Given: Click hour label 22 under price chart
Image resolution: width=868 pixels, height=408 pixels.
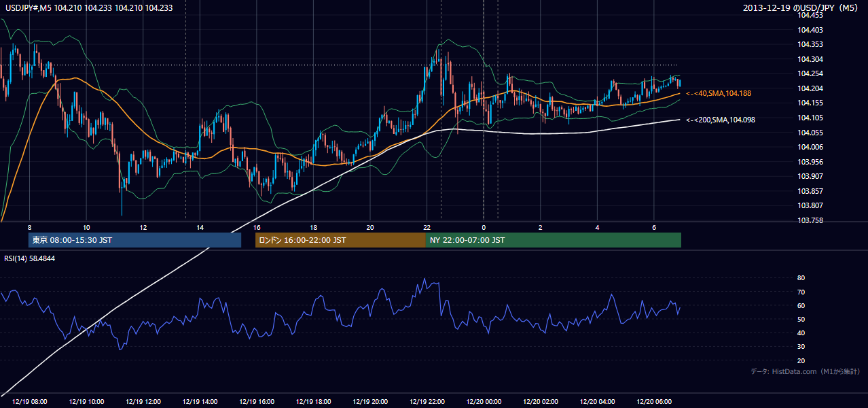Looking at the screenshot, I should pos(427,227).
